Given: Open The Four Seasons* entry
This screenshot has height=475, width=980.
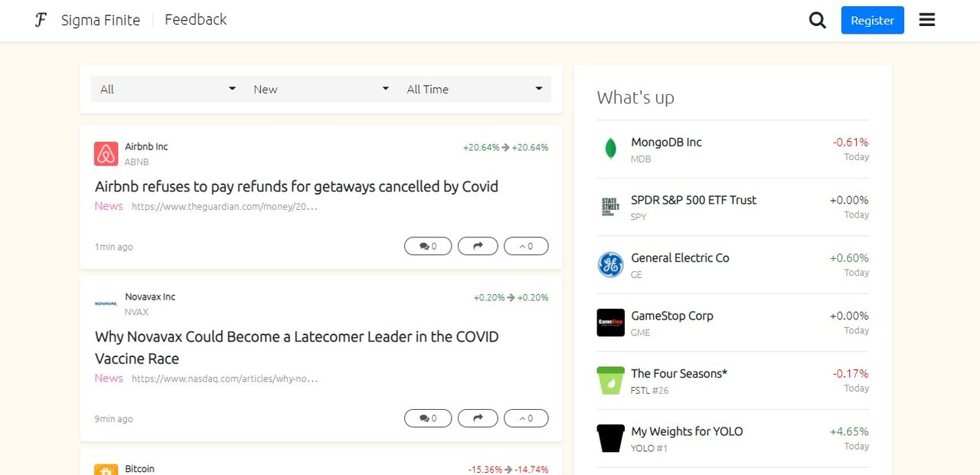Looking at the screenshot, I should point(679,374).
